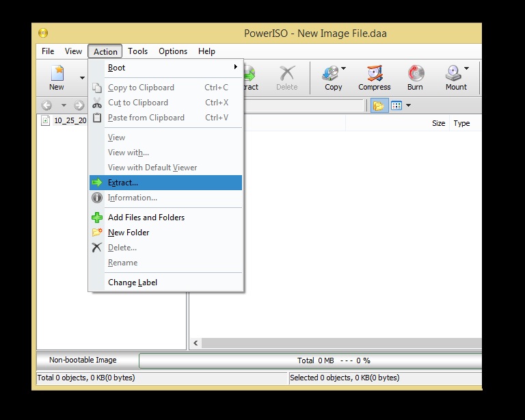The image size is (525, 420).
Task: Expand the Boot submenu
Action: point(165,68)
